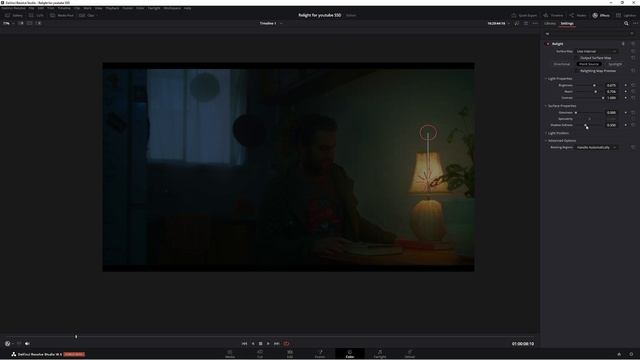Go to the Cut page
640x360 pixels.
[x=260, y=354]
